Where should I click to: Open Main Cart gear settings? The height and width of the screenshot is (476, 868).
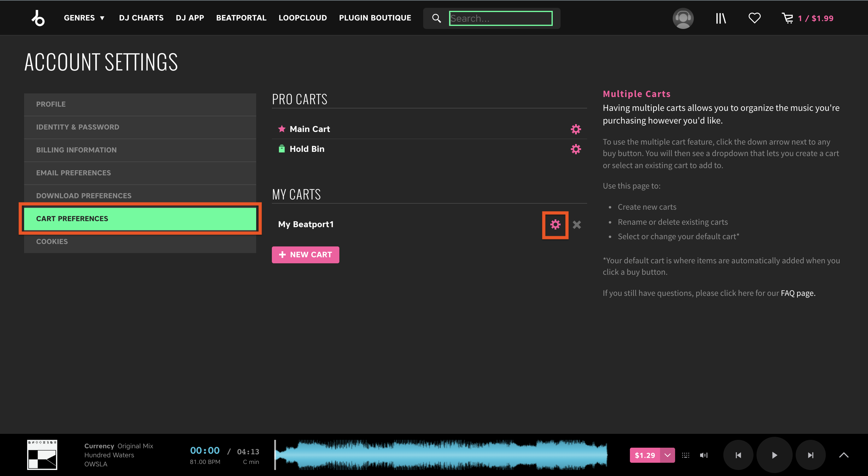click(576, 129)
